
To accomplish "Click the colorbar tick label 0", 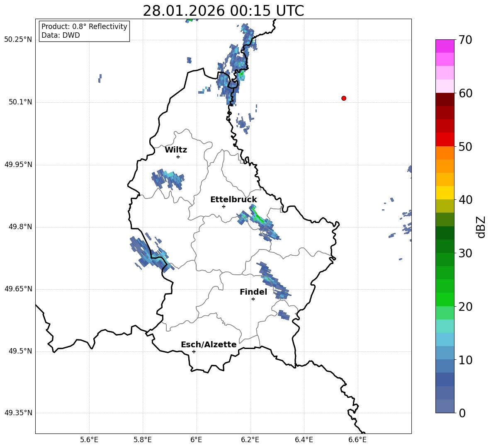I will click(462, 413).
